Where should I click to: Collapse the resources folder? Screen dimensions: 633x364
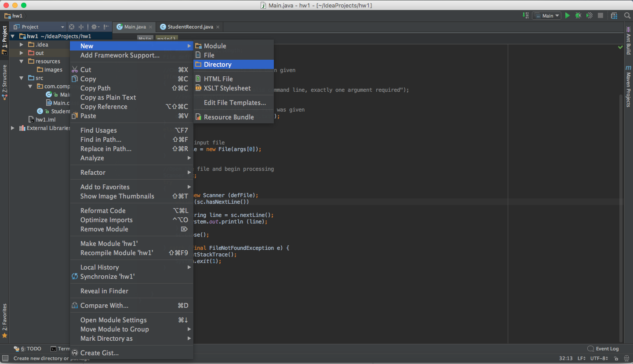tap(21, 61)
